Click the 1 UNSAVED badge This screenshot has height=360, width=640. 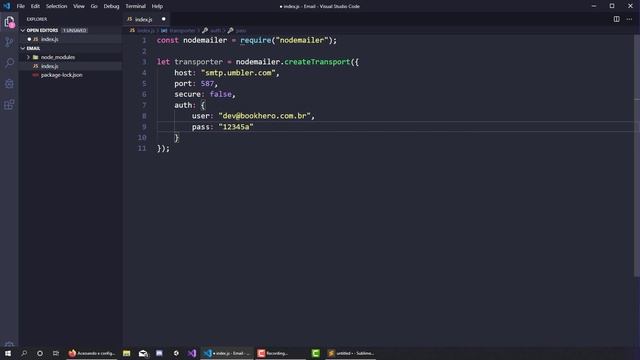pyautogui.click(x=74, y=30)
